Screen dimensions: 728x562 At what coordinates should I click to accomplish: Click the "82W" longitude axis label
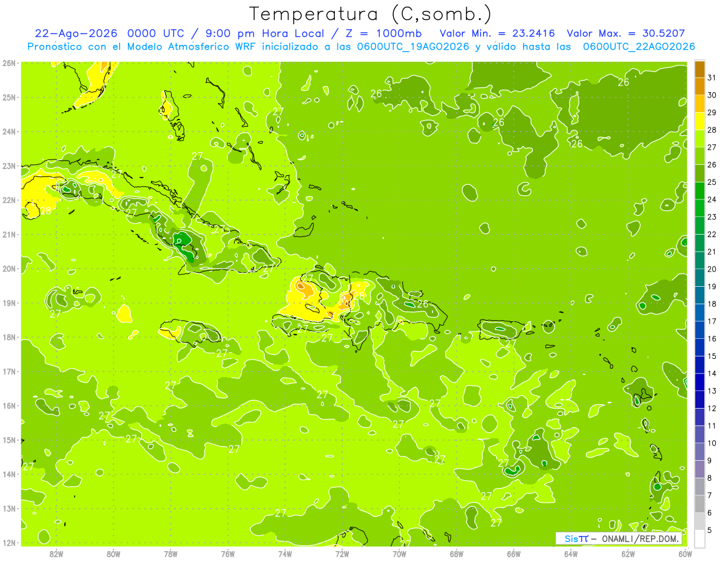tap(56, 554)
